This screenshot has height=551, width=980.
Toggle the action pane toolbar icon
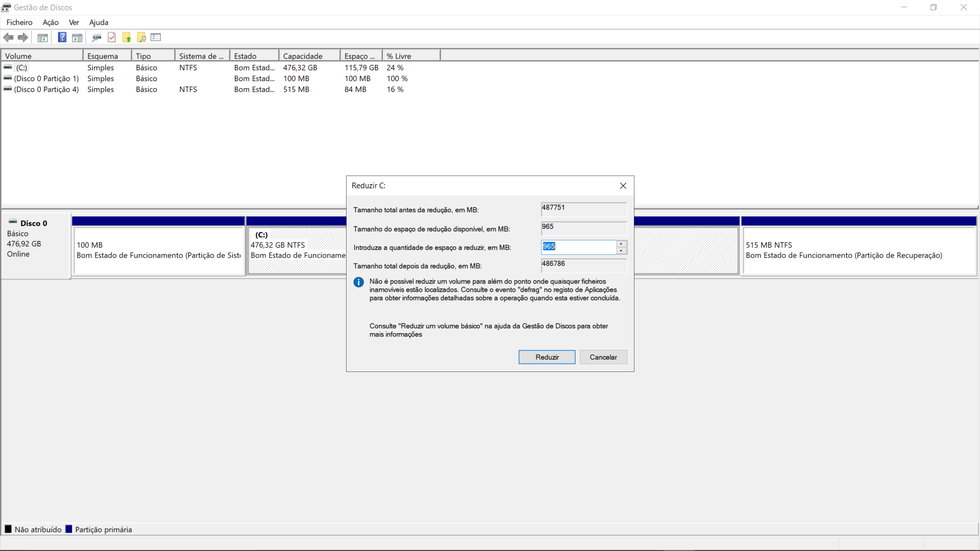[77, 37]
